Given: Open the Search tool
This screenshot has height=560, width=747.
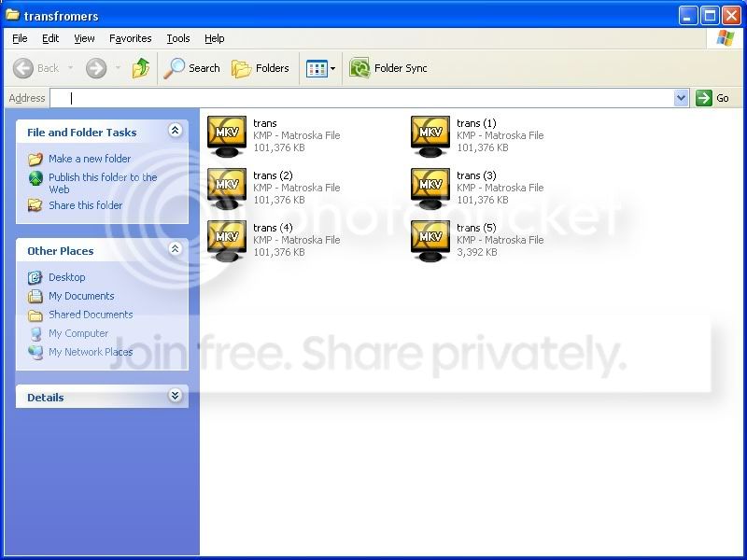Looking at the screenshot, I should 191,68.
